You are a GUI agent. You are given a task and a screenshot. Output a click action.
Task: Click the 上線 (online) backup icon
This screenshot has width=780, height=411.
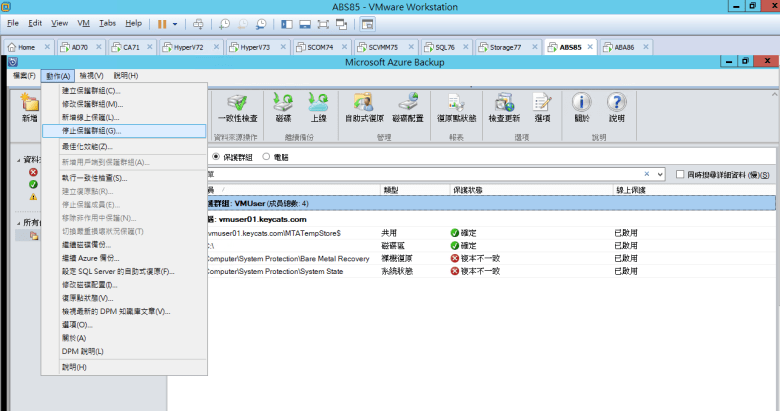point(318,107)
